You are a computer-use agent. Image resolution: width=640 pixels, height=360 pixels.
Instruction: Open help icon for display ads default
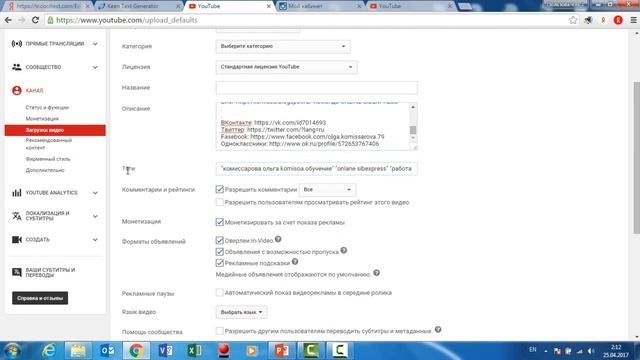(376, 273)
